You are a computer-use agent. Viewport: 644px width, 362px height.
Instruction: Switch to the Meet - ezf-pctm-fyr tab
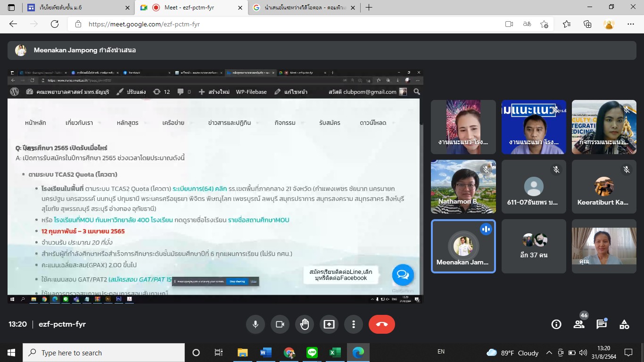tap(191, 8)
